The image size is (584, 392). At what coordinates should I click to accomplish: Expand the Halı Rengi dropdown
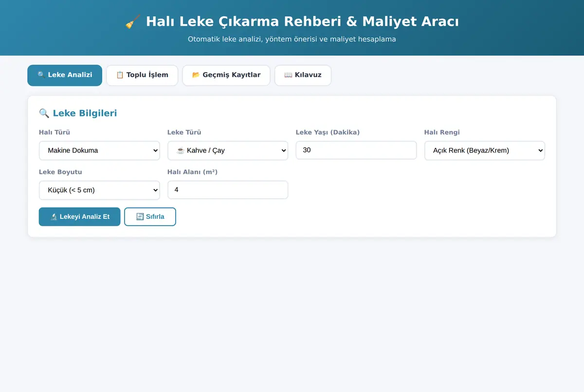click(x=485, y=150)
